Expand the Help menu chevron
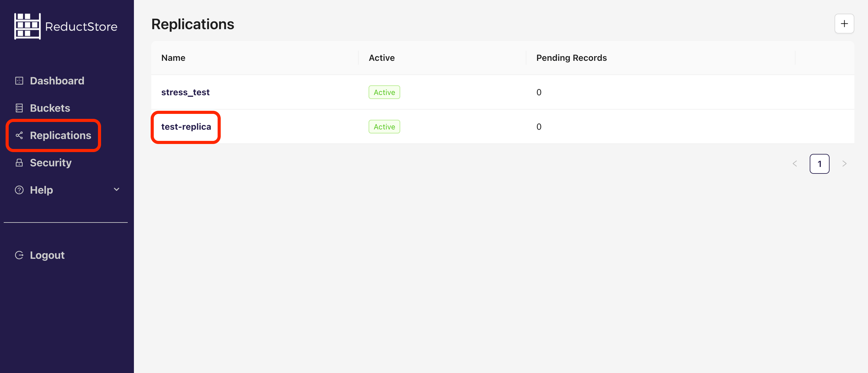The image size is (868, 373). [116, 190]
